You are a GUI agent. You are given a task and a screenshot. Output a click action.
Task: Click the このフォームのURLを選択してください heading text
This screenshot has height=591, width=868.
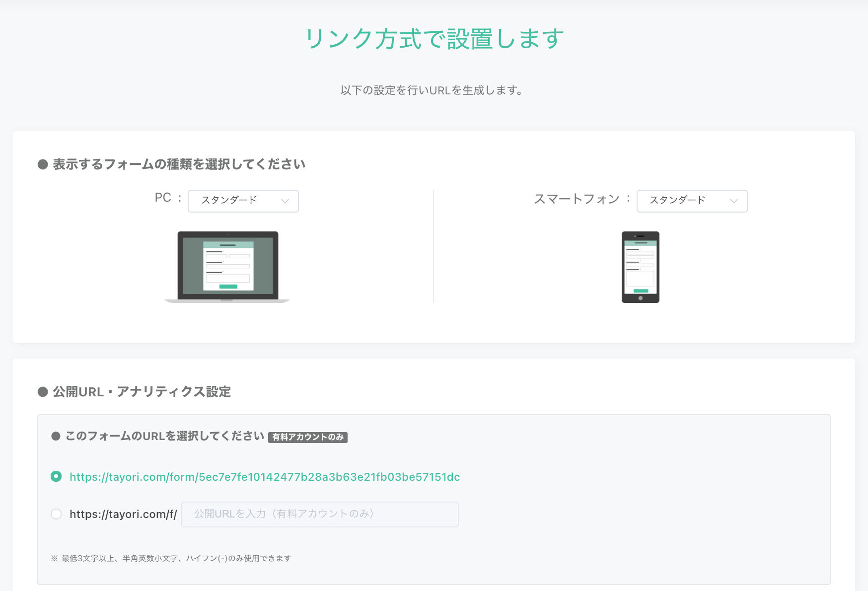click(165, 436)
